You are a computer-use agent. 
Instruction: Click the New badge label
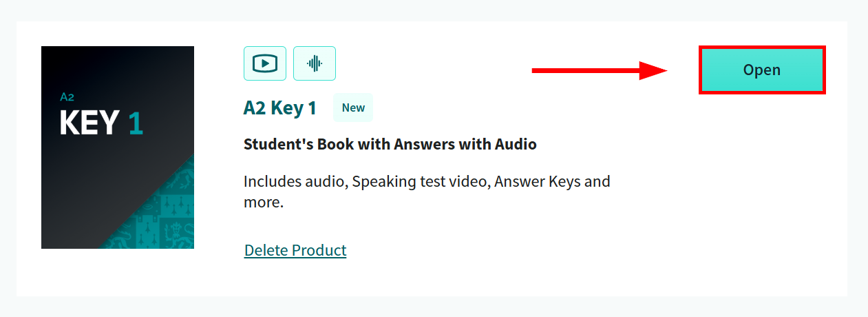coord(353,108)
